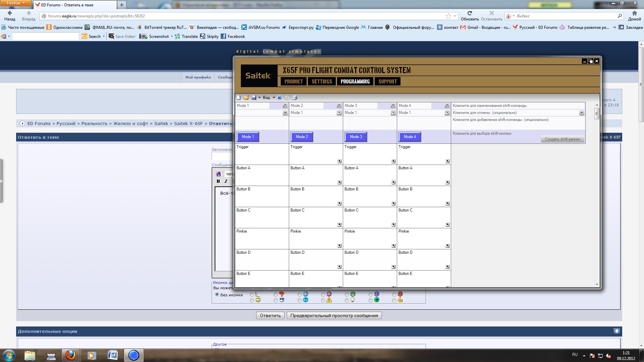
Task: Print the profile with the printer icon
Action: tap(295, 98)
